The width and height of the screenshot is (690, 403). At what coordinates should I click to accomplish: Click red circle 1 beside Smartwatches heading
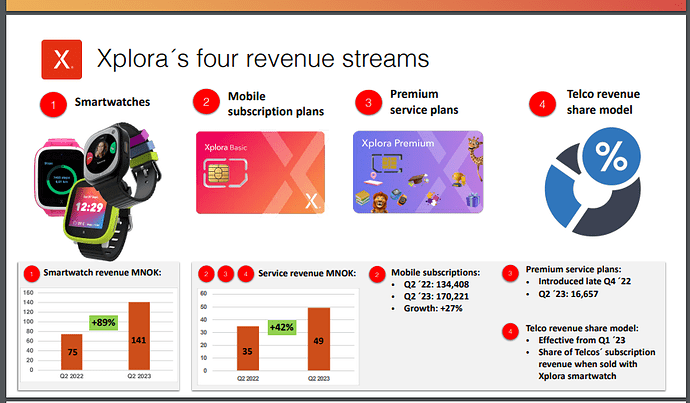tap(53, 105)
